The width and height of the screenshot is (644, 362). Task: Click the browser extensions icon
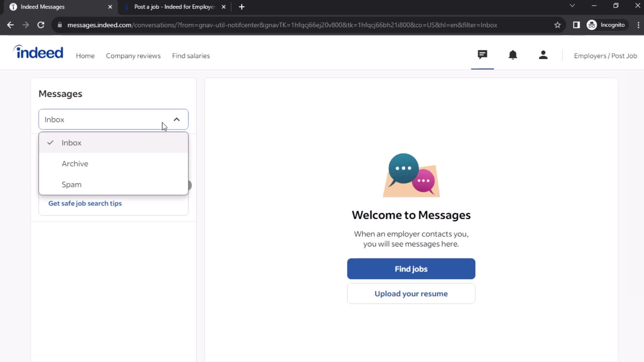[576, 25]
